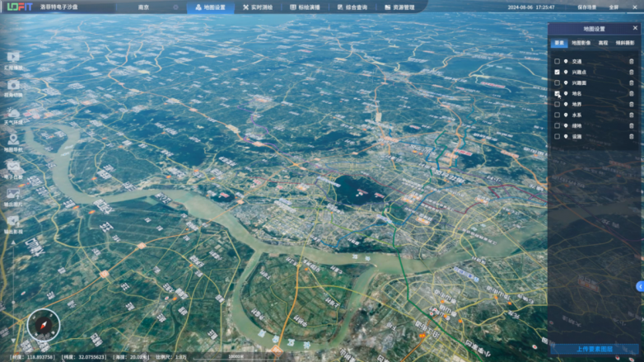This screenshot has height=362, width=644.
Task: Click the video playback icon in left sidebar
Action: click(x=13, y=58)
